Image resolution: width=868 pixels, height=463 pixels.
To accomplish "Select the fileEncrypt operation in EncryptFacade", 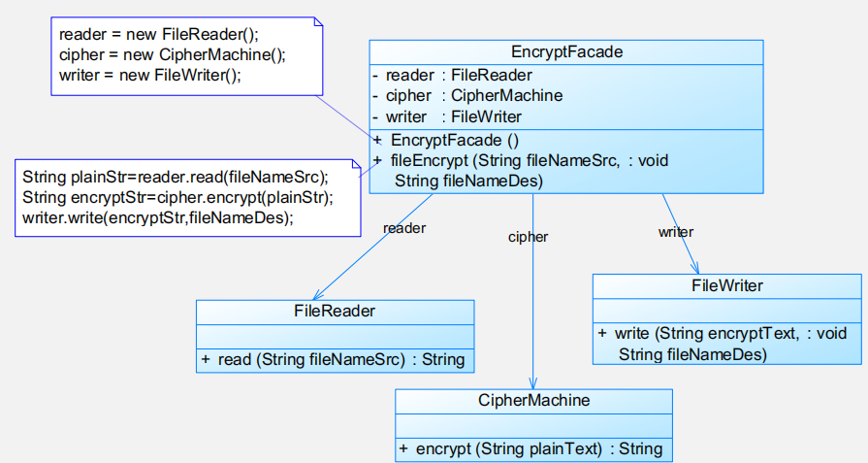I will [521, 171].
